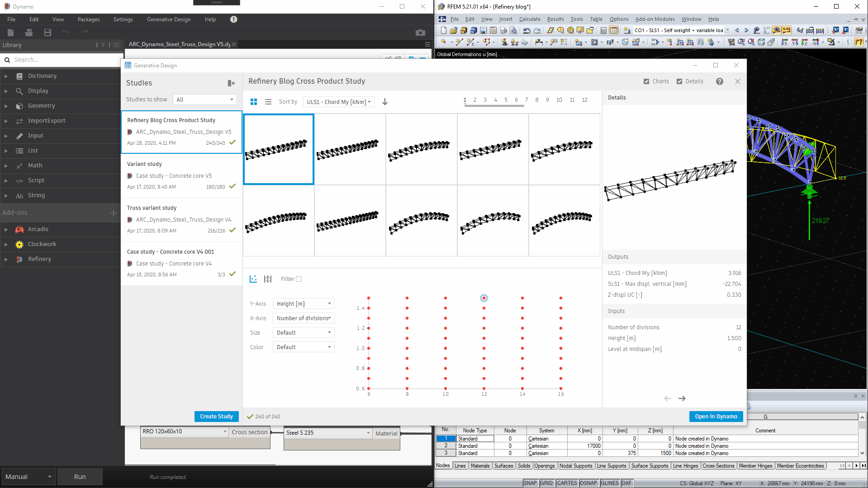The width and height of the screenshot is (868, 488).
Task: Click RFEM next load case arrow
Action: point(746,30)
